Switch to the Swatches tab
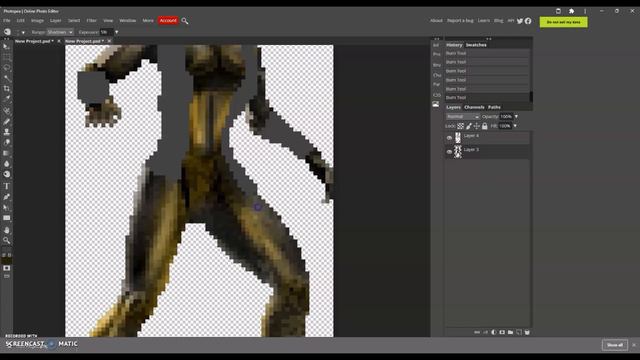640x360 pixels. coord(476,45)
